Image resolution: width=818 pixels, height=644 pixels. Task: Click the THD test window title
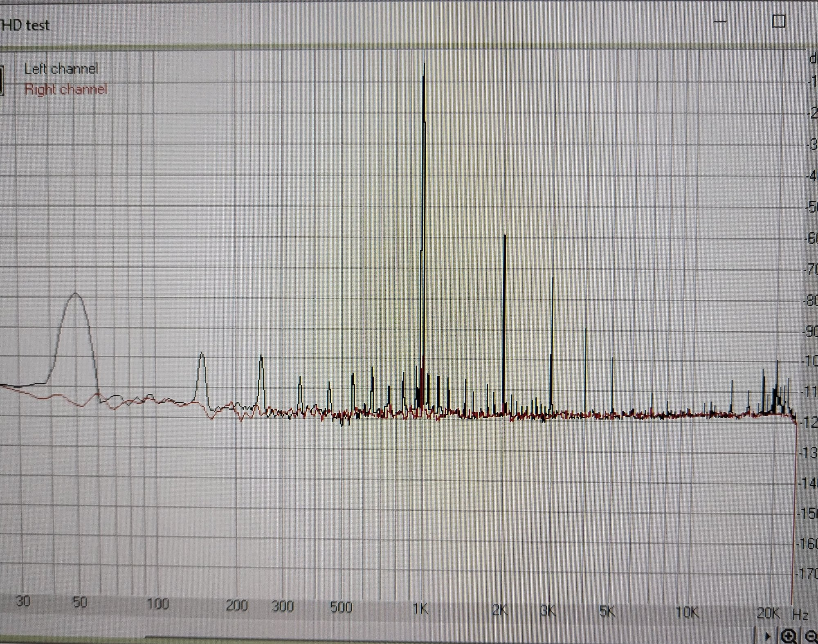25,25
